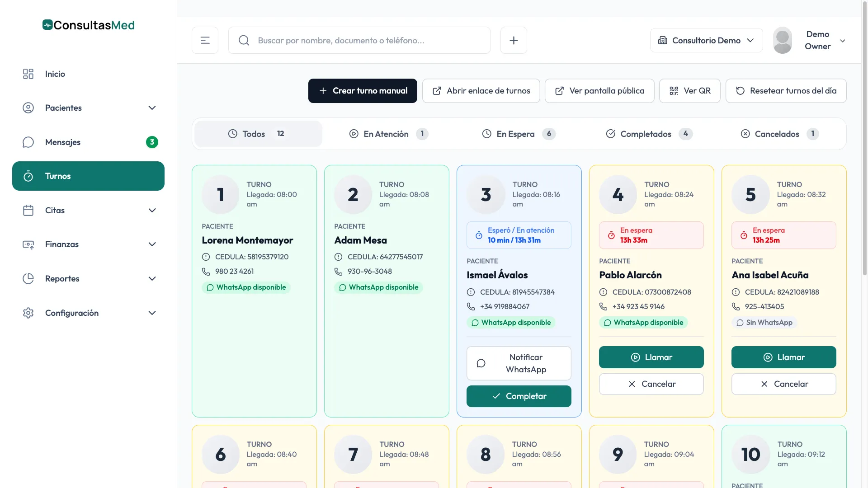Toggle the sidebar collapse menu icon
Viewport: 868px width, 488px height.
click(205, 40)
